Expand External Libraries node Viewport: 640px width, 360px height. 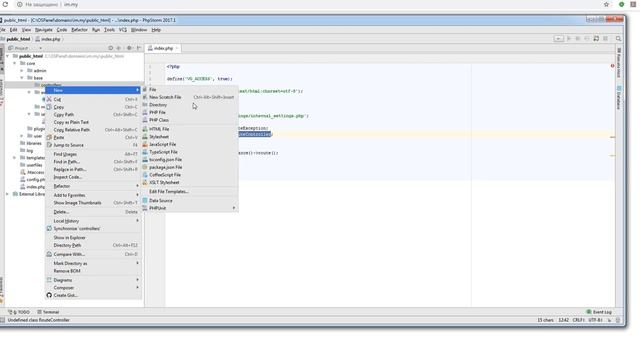pos(8,194)
